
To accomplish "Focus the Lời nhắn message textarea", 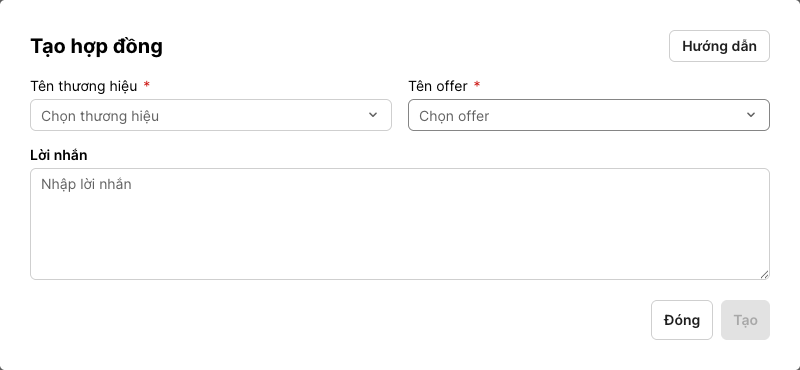I will (400, 224).
